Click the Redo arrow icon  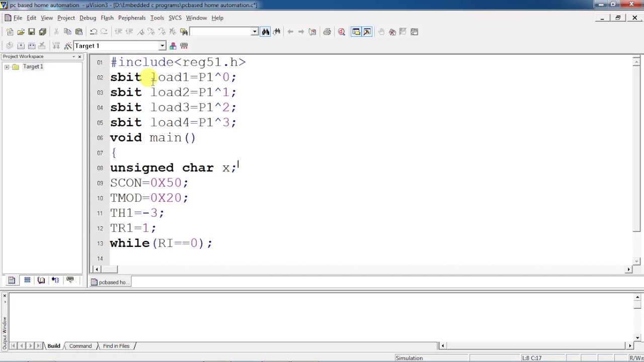(x=104, y=32)
